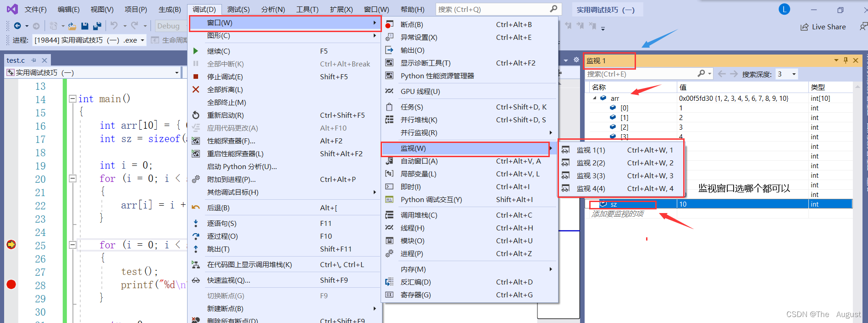Select the sz watch row
Viewport: 868px width, 323px height.
click(x=719, y=204)
